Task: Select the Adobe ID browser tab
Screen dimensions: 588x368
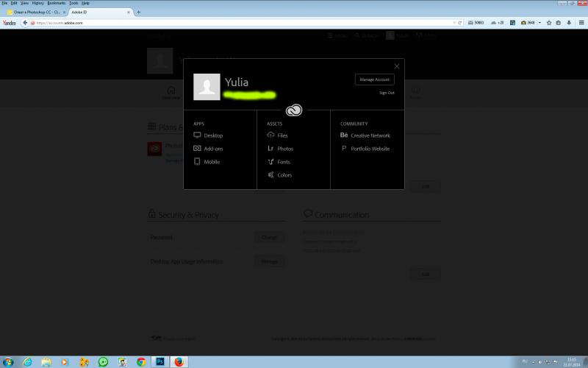Action: click(x=101, y=12)
